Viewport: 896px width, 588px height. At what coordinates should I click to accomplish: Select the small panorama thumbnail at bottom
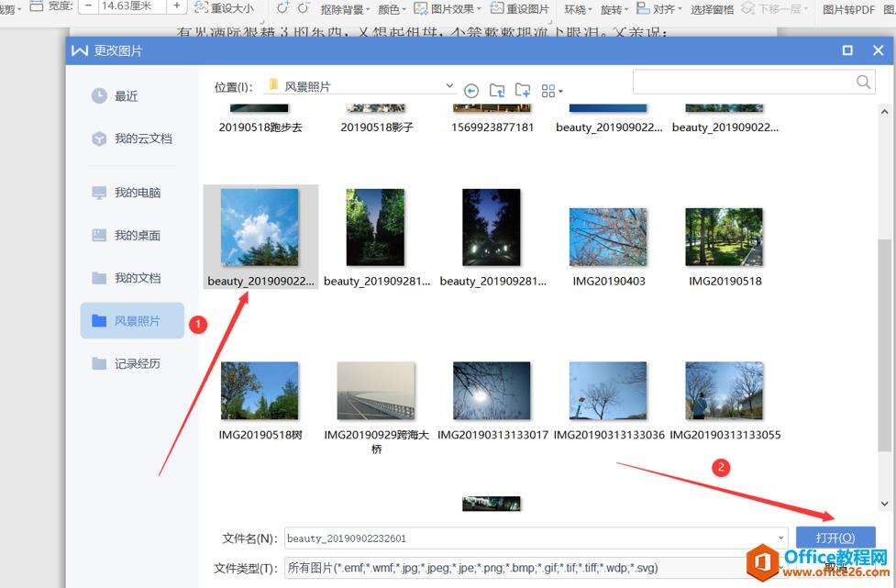(x=492, y=504)
